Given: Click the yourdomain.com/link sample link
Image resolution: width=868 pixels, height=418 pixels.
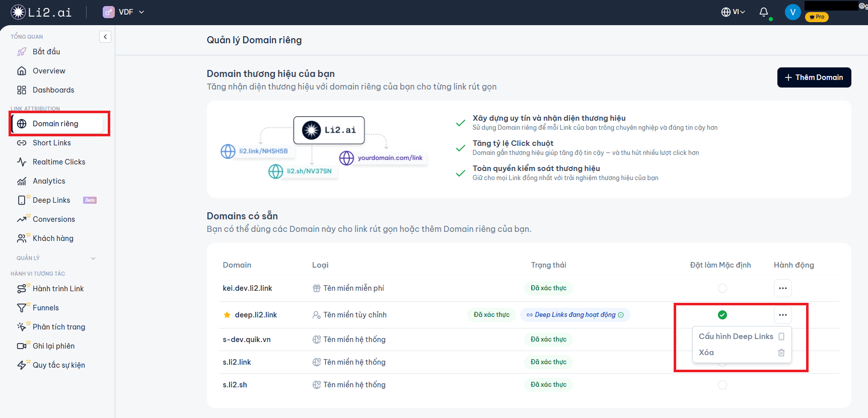Looking at the screenshot, I should 384,158.
